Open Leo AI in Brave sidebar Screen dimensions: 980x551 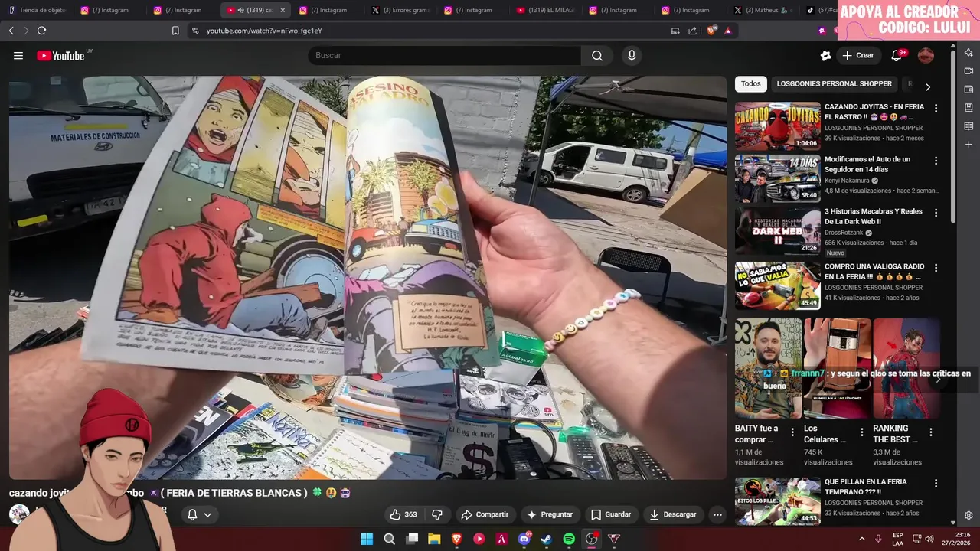coord(969,53)
